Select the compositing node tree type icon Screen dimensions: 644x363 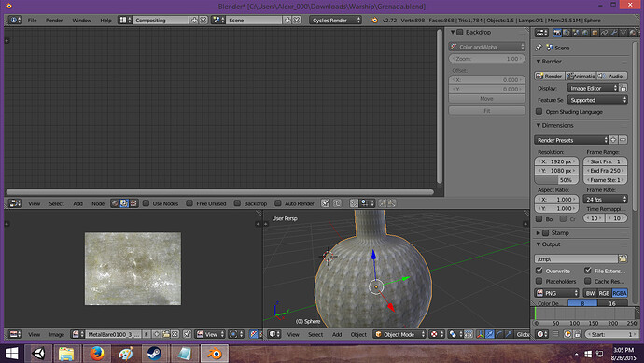coord(124,203)
